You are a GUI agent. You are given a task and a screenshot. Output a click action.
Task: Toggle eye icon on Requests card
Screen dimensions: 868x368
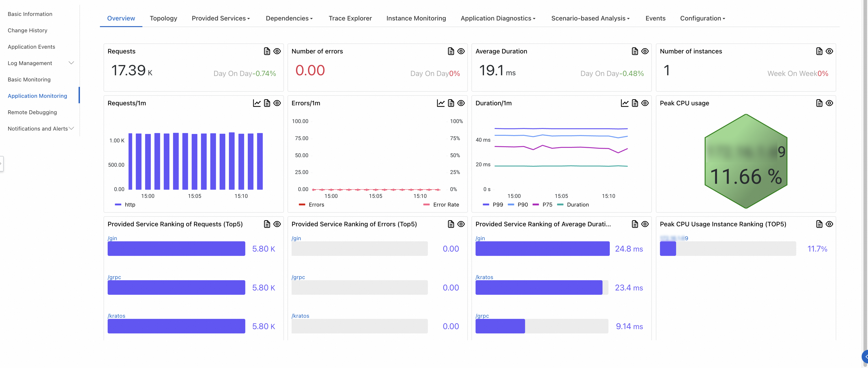click(x=277, y=51)
